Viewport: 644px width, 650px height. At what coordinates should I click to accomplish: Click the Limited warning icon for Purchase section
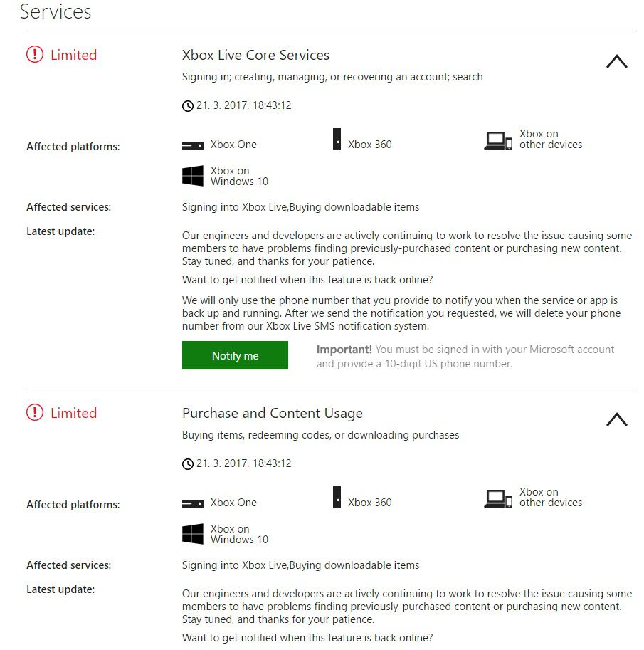[x=35, y=412]
